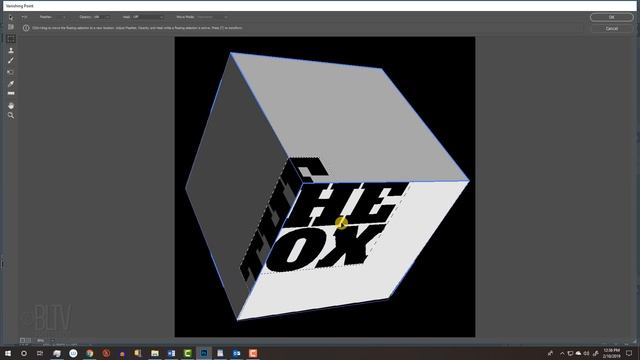Screen dimensions: 640x360
Task: Open File Explorer from the taskbar
Action: 155,353
